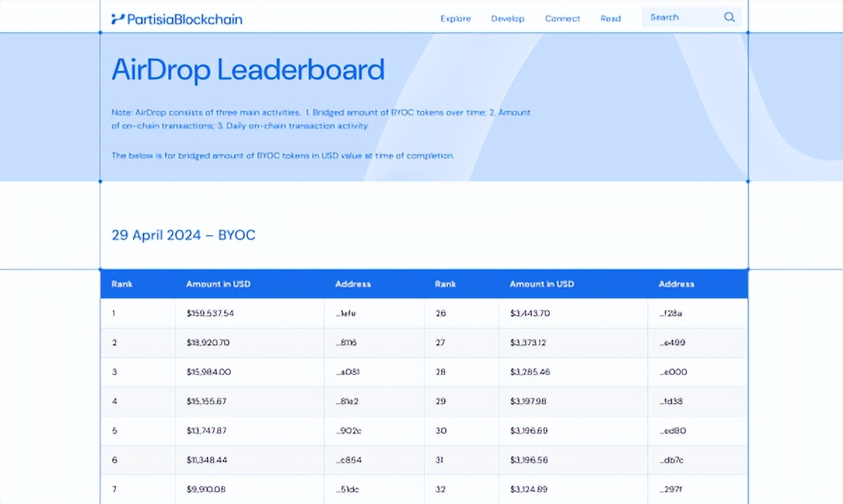Screen dimensions: 843x504
Task: Click the address cell in the rank 1 row
Action: (375, 314)
